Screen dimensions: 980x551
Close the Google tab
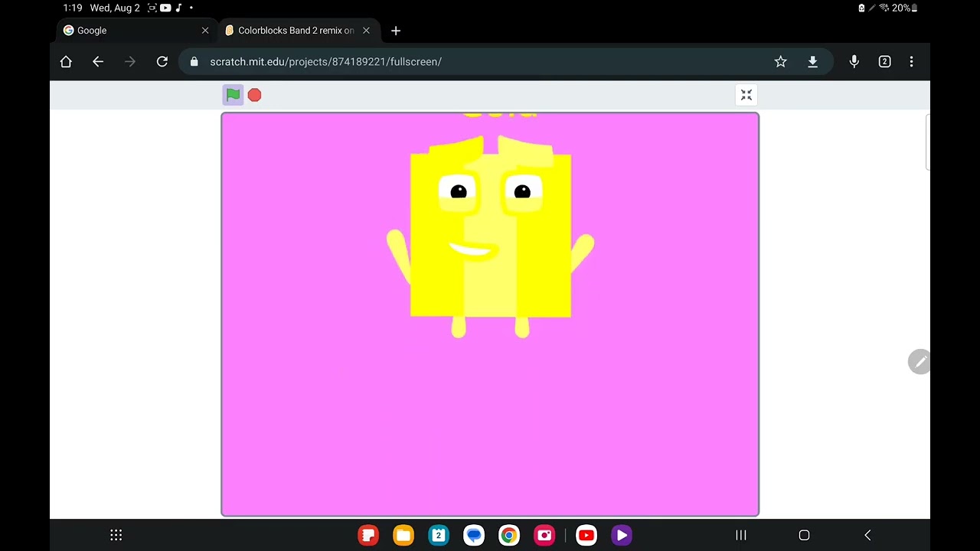click(x=205, y=31)
